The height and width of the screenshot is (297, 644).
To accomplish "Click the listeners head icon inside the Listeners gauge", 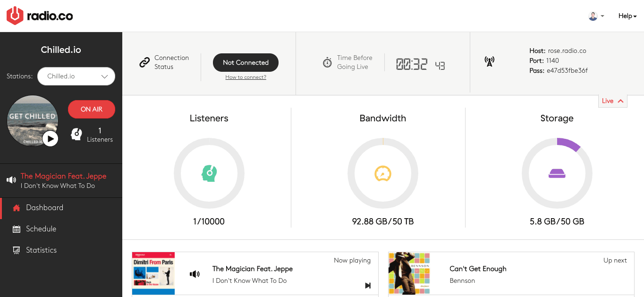I will coord(209,173).
